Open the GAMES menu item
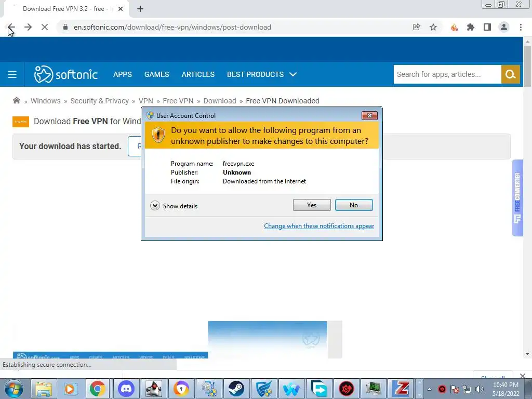This screenshot has height=399, width=532. (156, 74)
